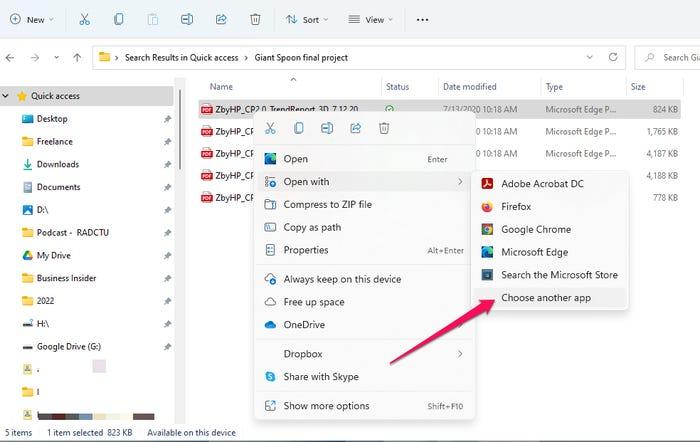The width and height of the screenshot is (700, 442).
Task: Click the Firefox icon in submenu
Action: (x=487, y=206)
